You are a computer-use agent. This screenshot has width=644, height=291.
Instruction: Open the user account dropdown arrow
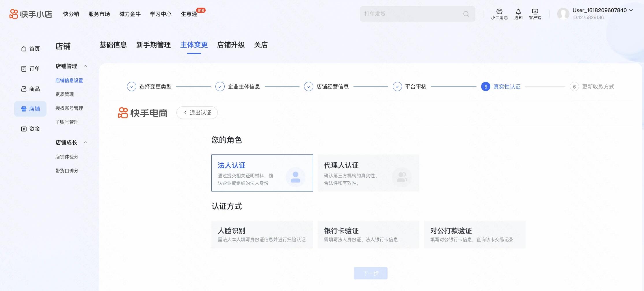(x=631, y=10)
